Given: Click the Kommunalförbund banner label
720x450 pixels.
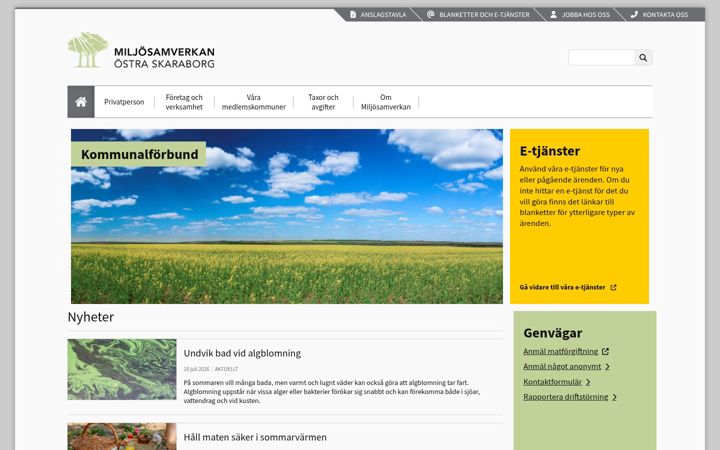Looking at the screenshot, I should click(139, 154).
